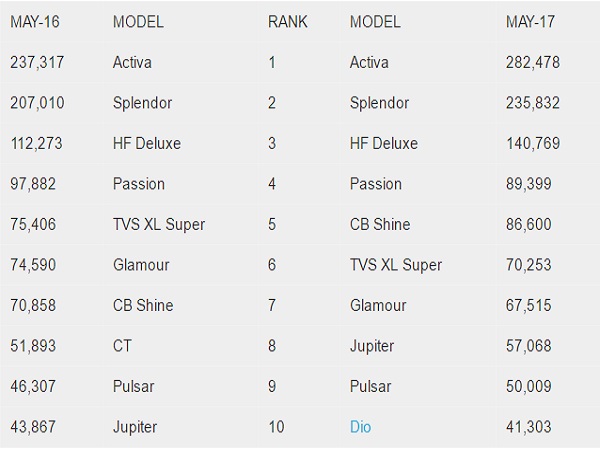Click the 57,068 Jupiter sales value
600x450 pixels.
(x=529, y=346)
